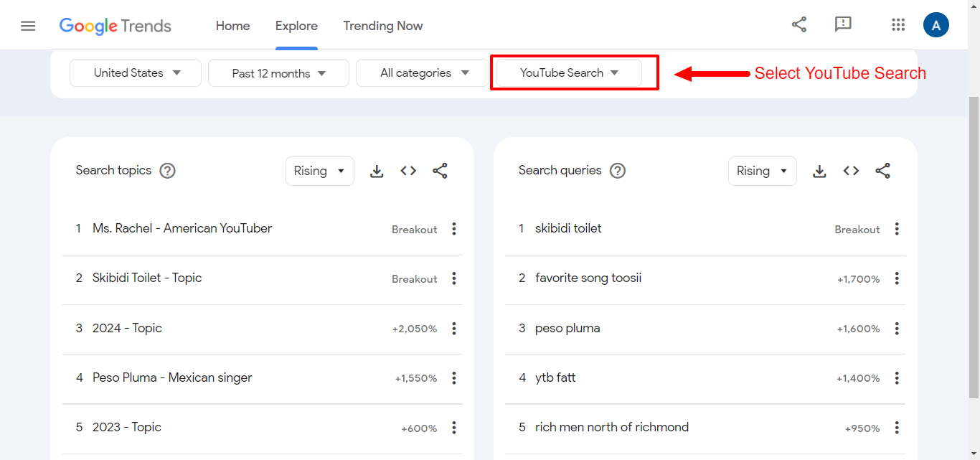Open help for Search topics
The image size is (980, 460).
(x=167, y=171)
